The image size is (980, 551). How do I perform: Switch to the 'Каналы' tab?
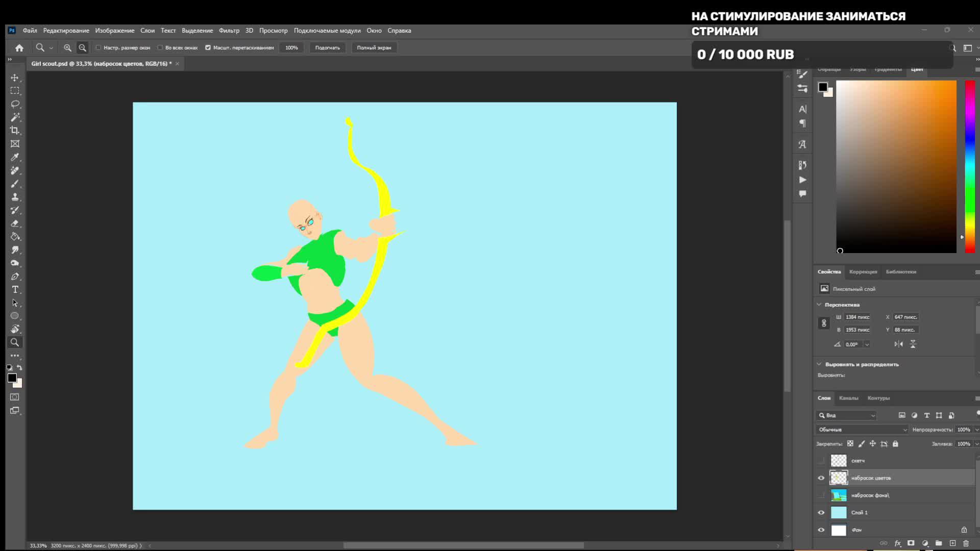[848, 398]
